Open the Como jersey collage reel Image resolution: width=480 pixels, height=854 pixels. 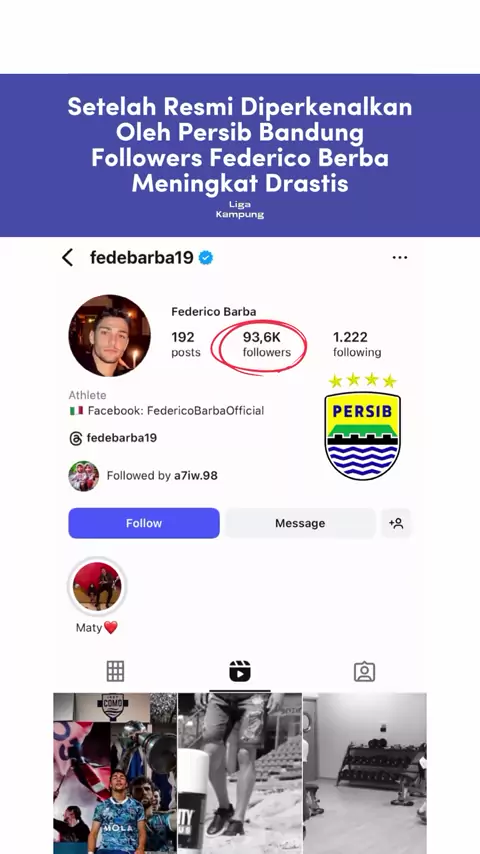(115, 773)
